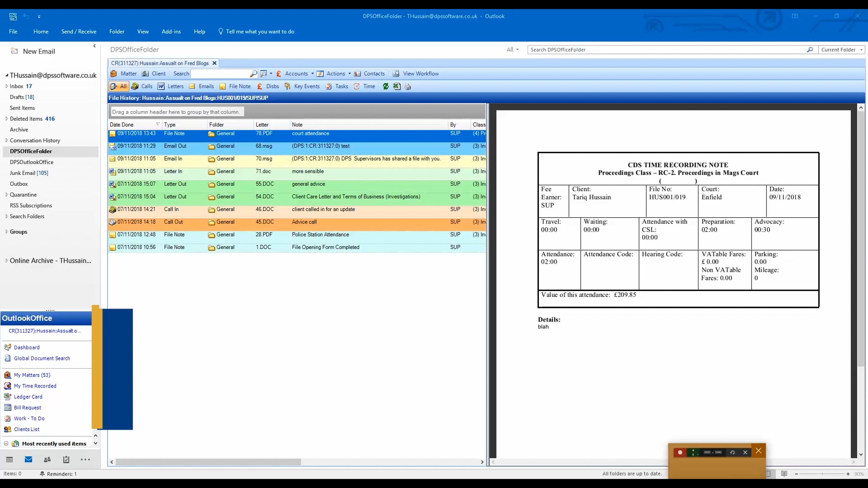This screenshot has height=488, width=868.
Task: Open the Send / Receive tab
Action: [79, 31]
